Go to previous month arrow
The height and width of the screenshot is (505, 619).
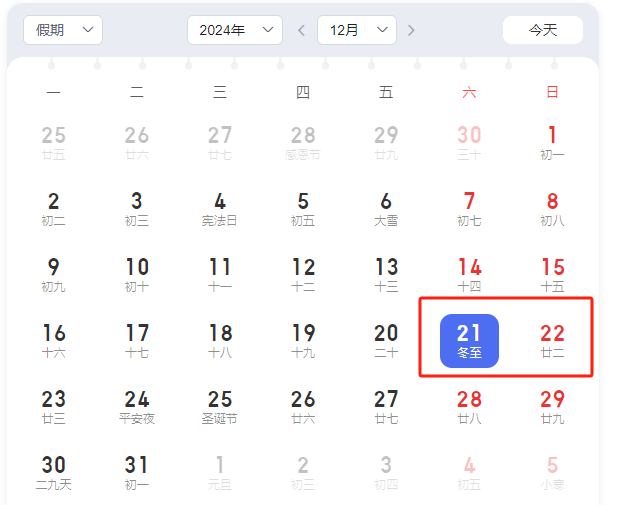301,30
